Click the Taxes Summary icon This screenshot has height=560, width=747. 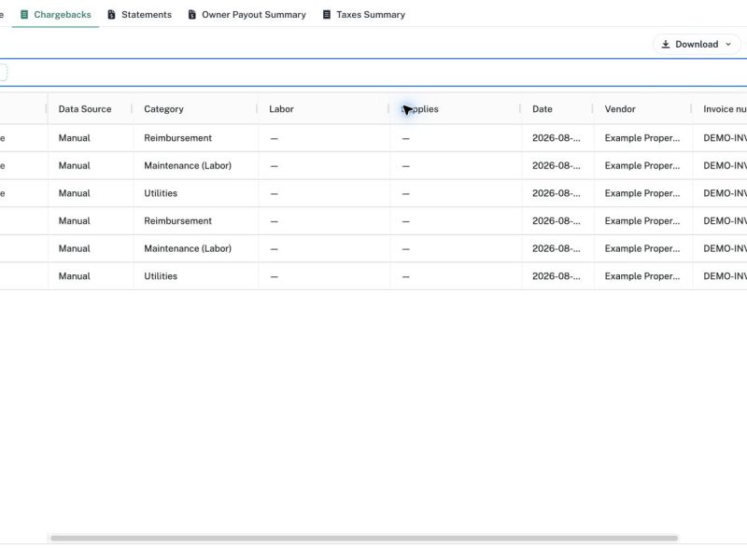[x=327, y=15]
